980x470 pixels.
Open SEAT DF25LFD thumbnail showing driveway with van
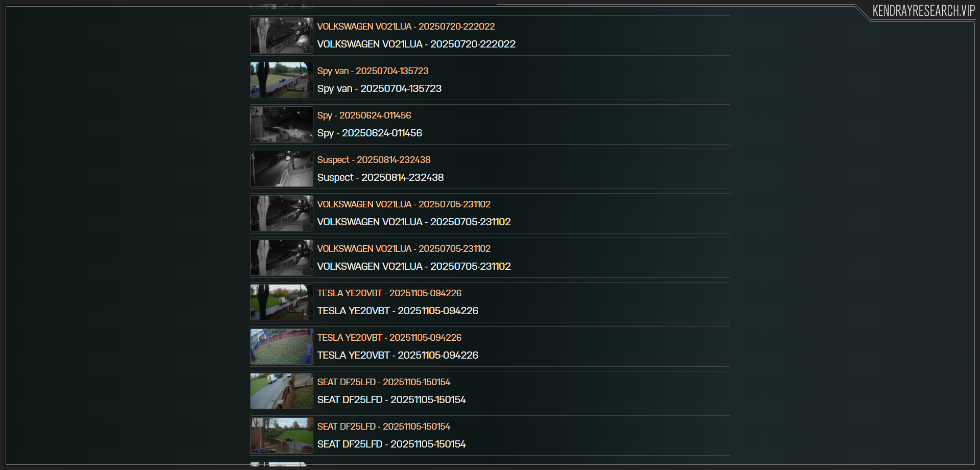point(282,391)
